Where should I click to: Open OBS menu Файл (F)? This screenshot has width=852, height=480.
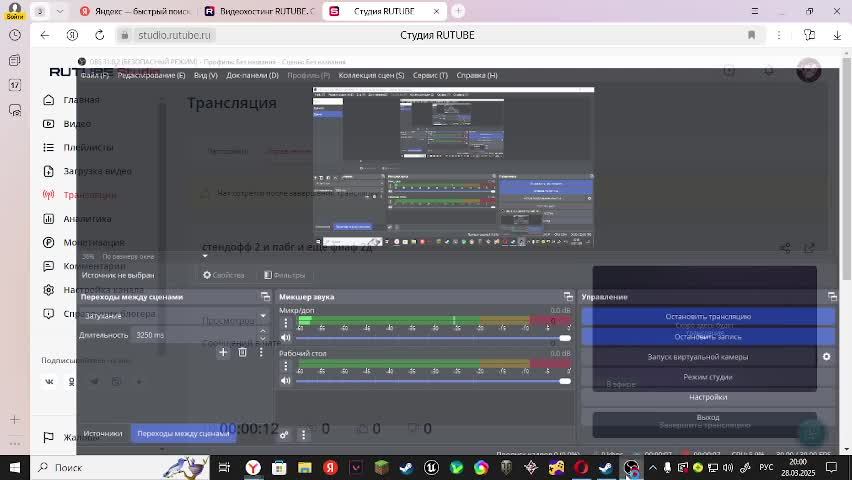click(95, 75)
